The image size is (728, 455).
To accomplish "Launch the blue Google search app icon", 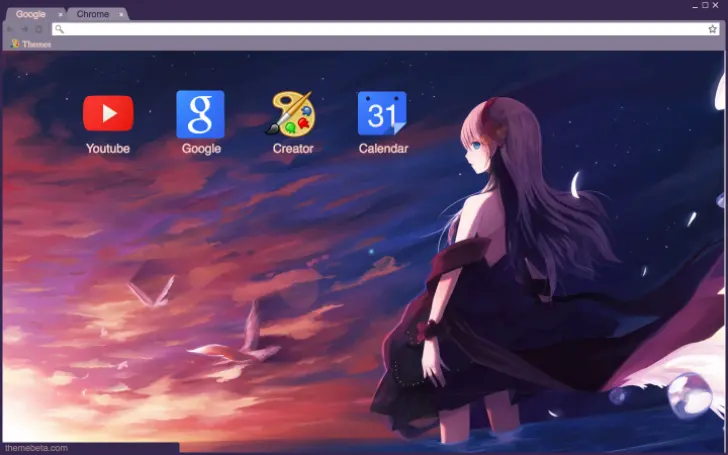I will pos(200,114).
